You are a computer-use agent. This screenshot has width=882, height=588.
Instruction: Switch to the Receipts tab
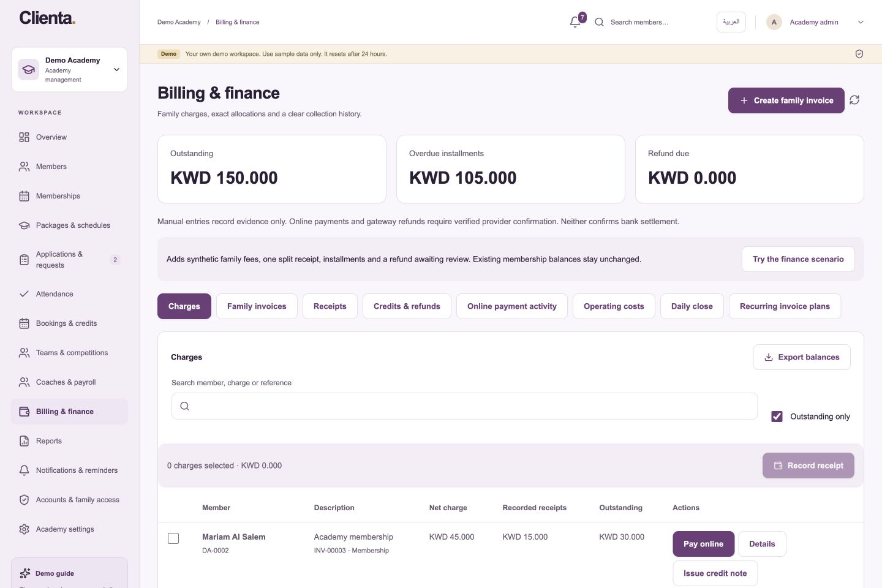[x=330, y=306]
